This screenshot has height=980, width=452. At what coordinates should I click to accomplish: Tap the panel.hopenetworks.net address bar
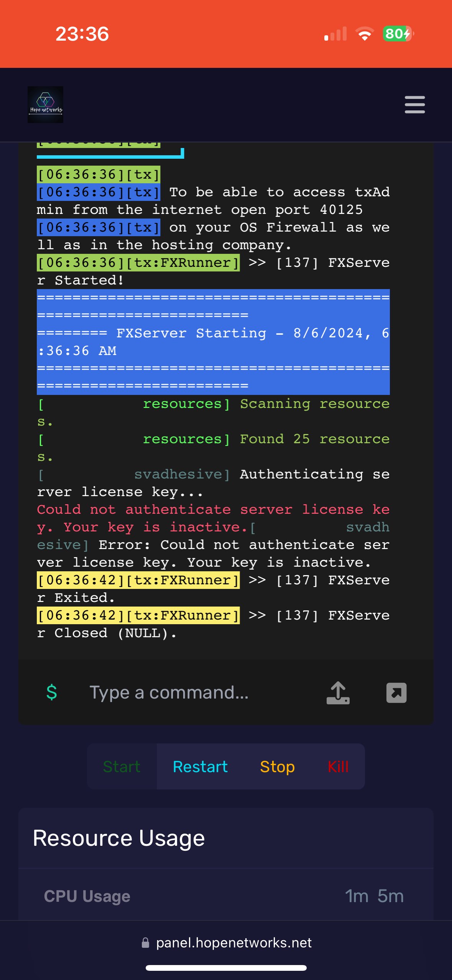tap(233, 942)
